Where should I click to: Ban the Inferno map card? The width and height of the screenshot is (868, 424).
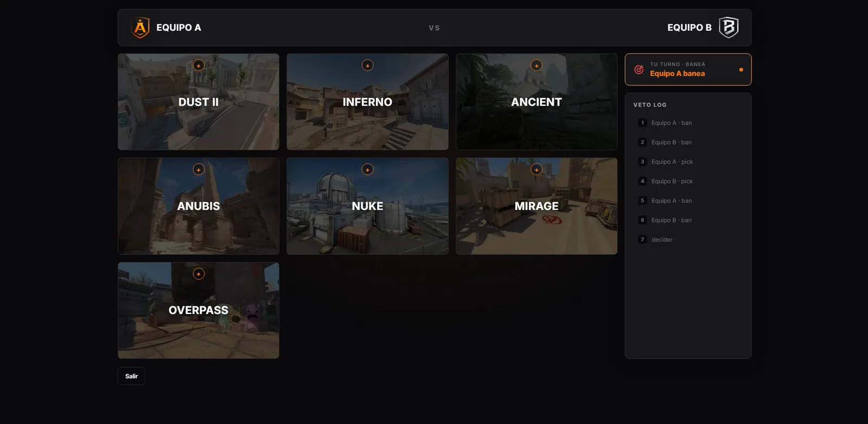click(x=368, y=102)
